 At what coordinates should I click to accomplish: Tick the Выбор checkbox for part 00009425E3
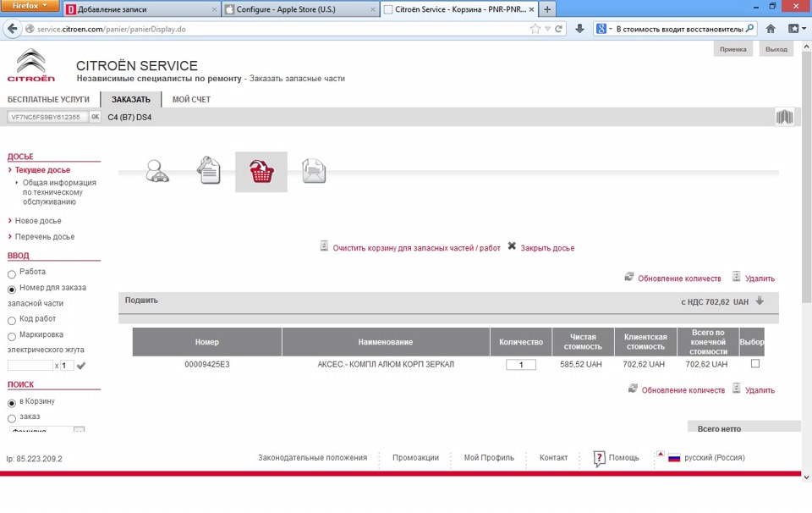click(x=755, y=364)
